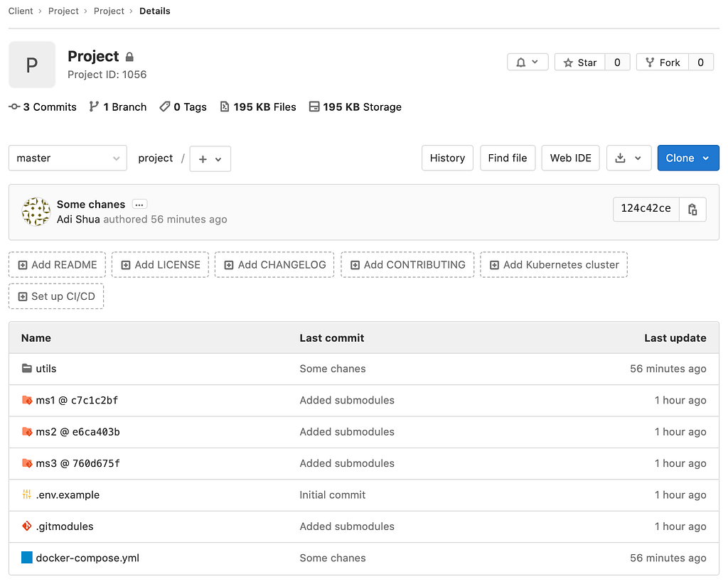The image size is (728, 584).
Task: Open the .gitmodules file
Action: (65, 526)
